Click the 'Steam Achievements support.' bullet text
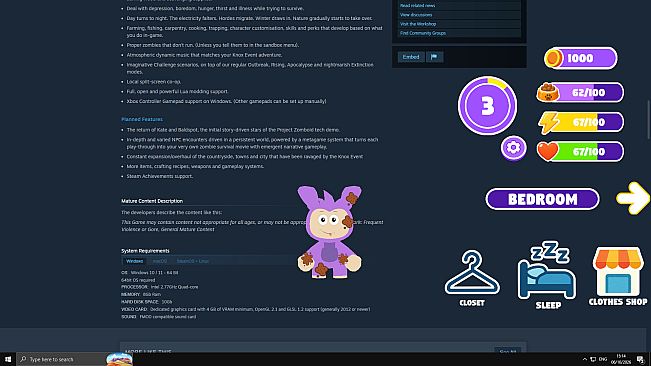Screen dimensions: 651x366 (x=160, y=176)
